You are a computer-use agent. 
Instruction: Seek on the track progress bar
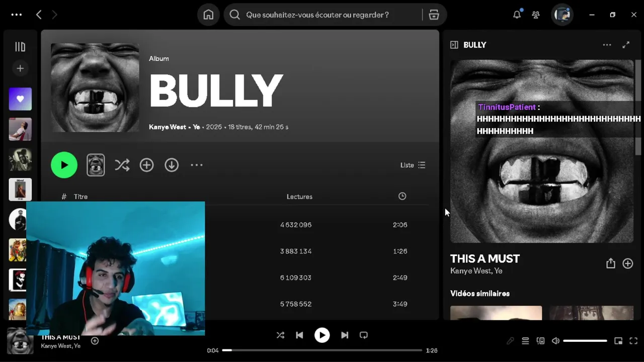(322, 350)
